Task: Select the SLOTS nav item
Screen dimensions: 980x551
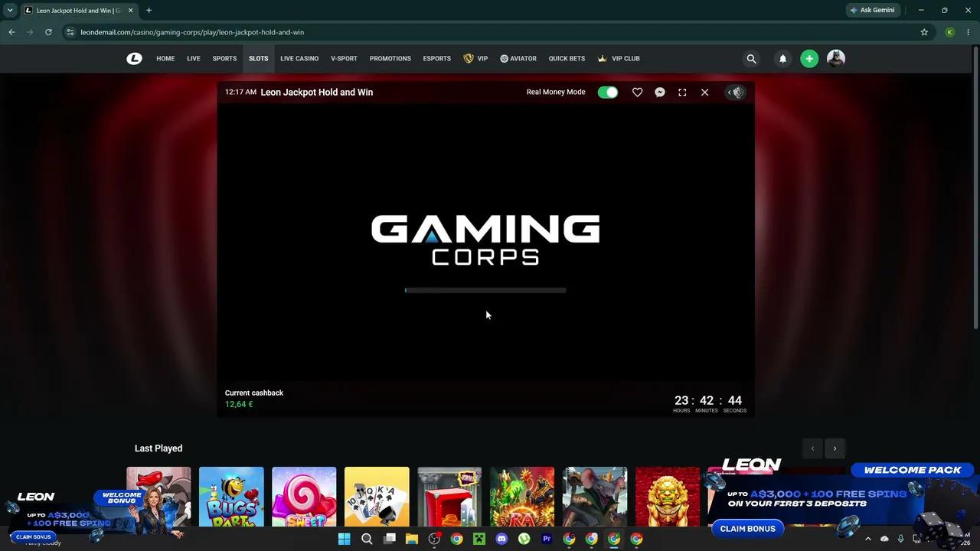Action: click(x=258, y=58)
